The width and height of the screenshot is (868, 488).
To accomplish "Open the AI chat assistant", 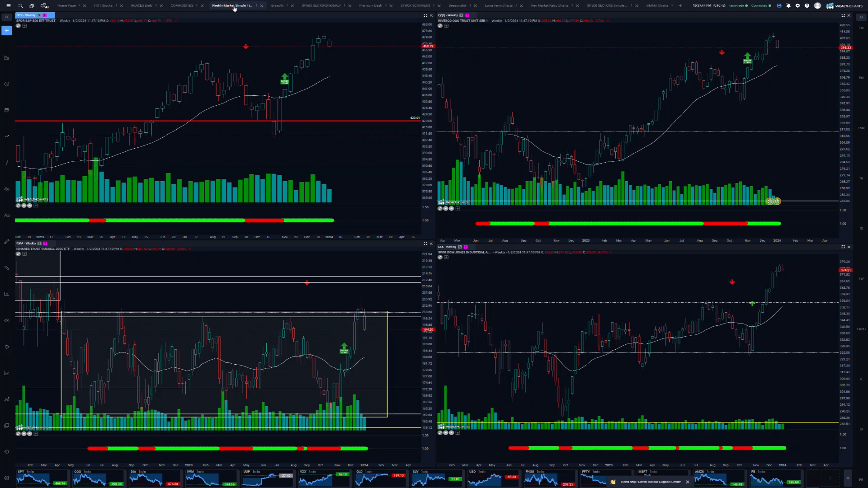I will (x=44, y=6).
